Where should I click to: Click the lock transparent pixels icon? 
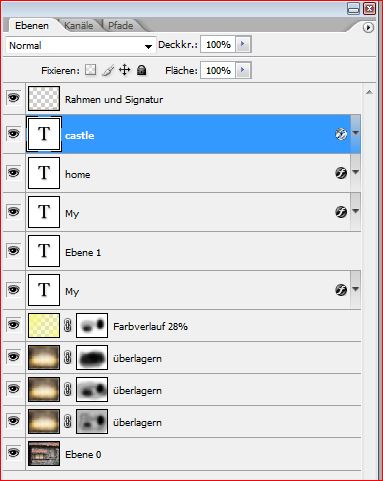coord(90,70)
